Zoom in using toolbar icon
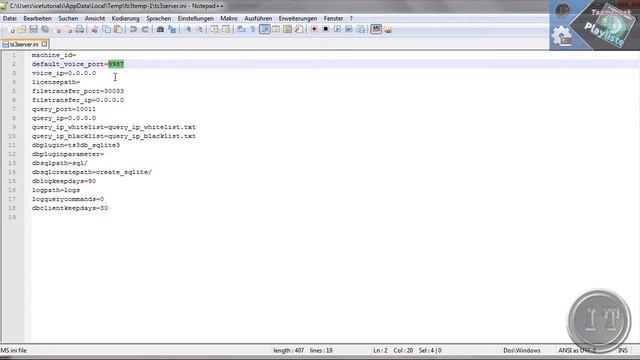 pos(188,29)
